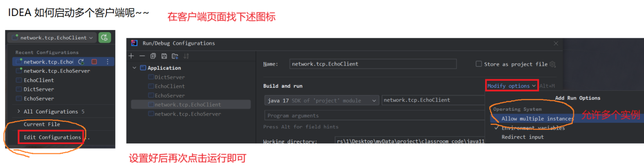Choose Allow multiple instances option
This screenshot has height=165, width=644.
point(537,119)
